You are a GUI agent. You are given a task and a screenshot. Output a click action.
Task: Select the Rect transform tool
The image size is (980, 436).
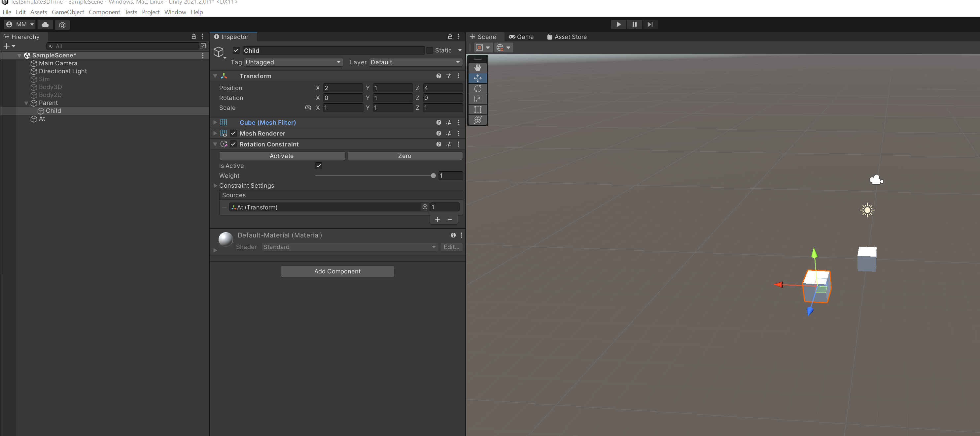click(x=477, y=109)
